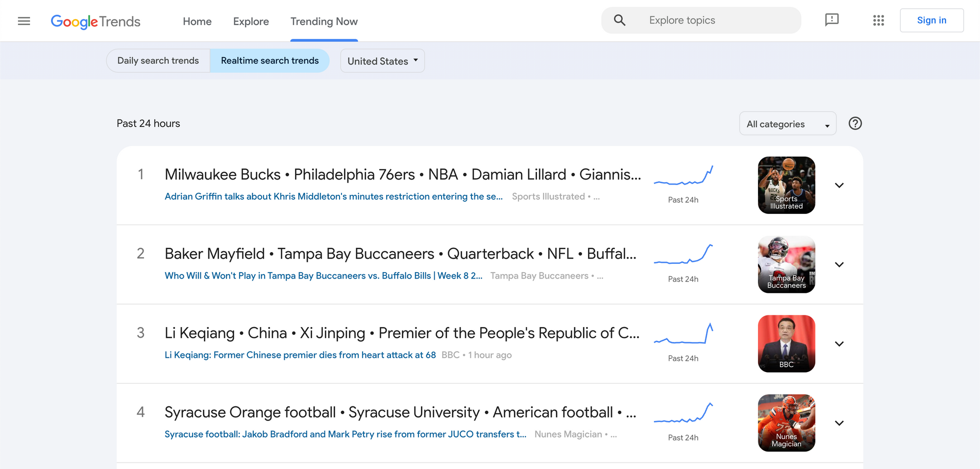Viewport: 980px width, 469px height.
Task: Click the help question mark icon
Action: [x=855, y=123]
